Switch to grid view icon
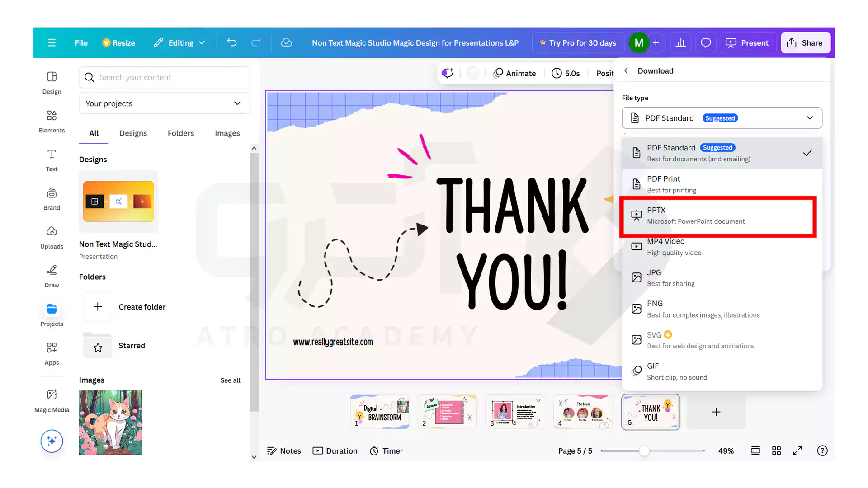This screenshot has height=488, width=868. (x=776, y=450)
